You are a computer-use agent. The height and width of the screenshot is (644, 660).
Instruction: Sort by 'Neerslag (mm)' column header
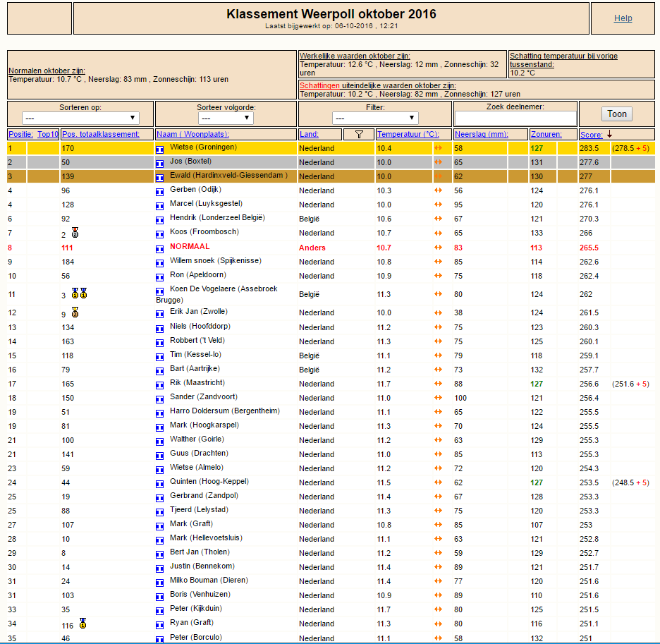point(482,134)
